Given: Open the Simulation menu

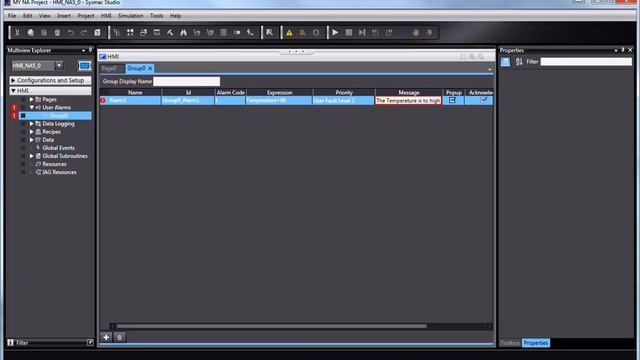Looking at the screenshot, I should coord(131,16).
